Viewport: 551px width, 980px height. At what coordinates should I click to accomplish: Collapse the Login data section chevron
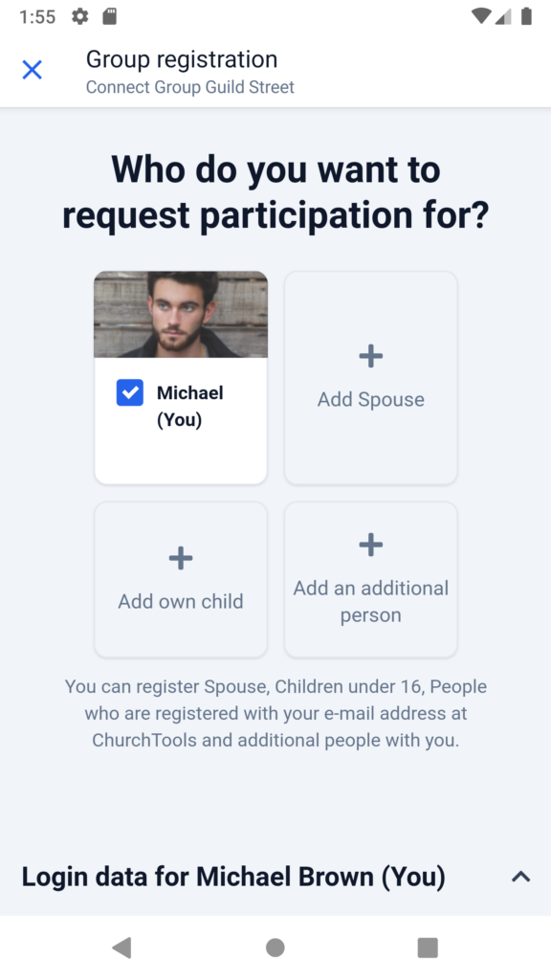(x=521, y=877)
